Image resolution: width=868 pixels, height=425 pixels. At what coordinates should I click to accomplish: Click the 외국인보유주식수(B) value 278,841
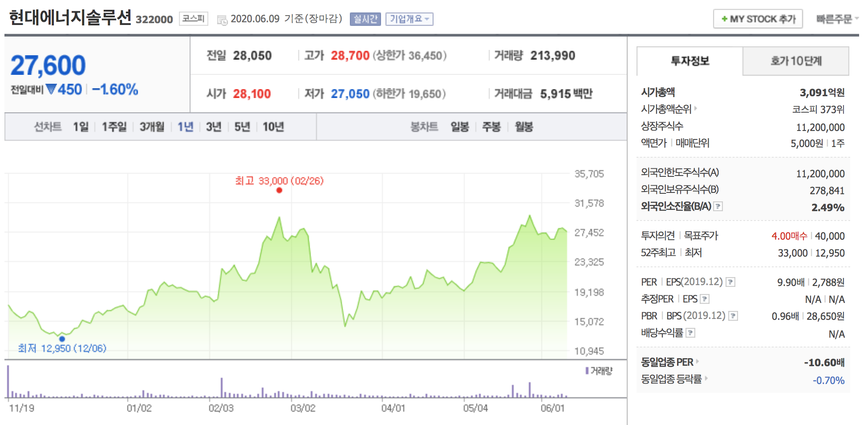(x=827, y=191)
